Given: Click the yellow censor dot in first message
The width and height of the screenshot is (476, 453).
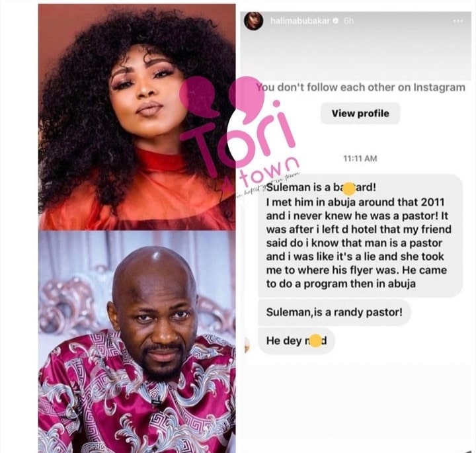Looking at the screenshot, I should (348, 189).
